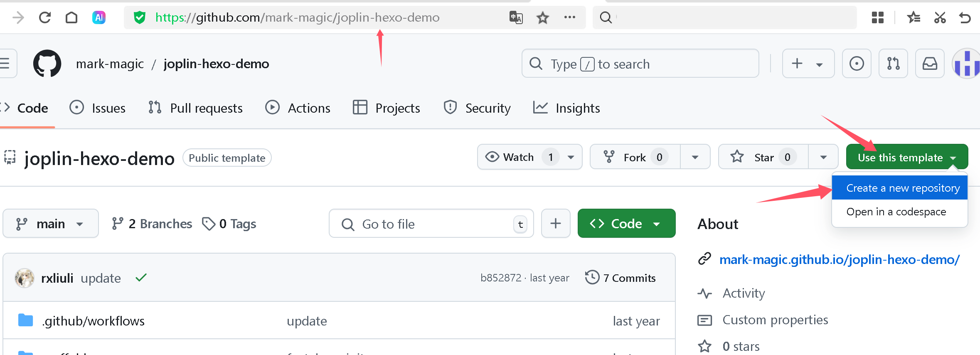Open rxliuli author profile link

point(57,278)
